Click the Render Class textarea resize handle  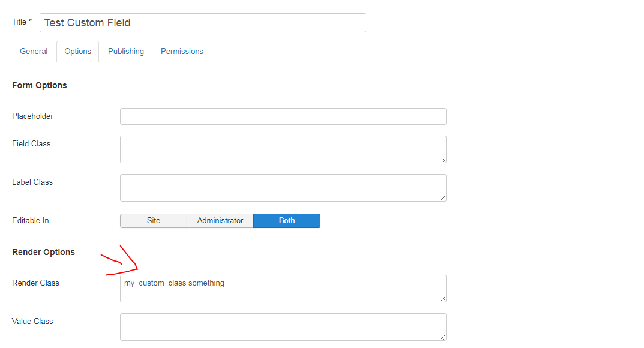tap(443, 299)
